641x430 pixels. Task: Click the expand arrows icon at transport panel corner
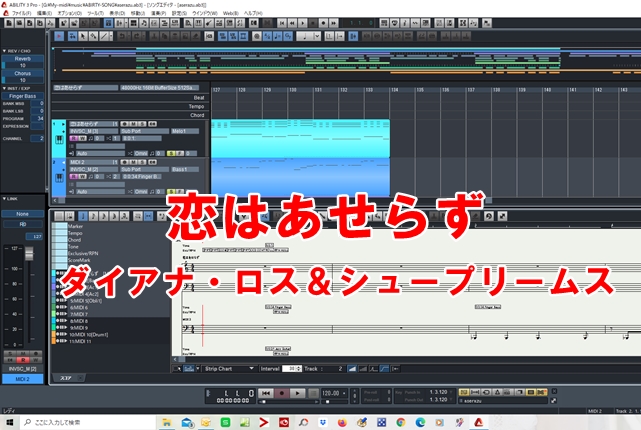554,401
